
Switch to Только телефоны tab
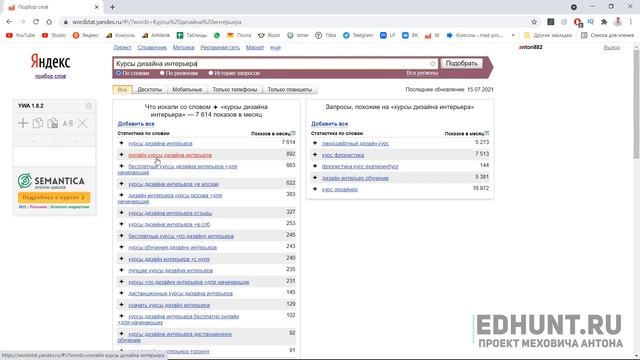(235, 89)
